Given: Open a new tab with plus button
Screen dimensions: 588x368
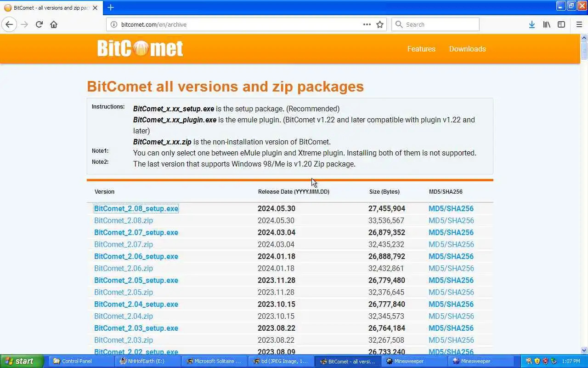Looking at the screenshot, I should [x=111, y=7].
